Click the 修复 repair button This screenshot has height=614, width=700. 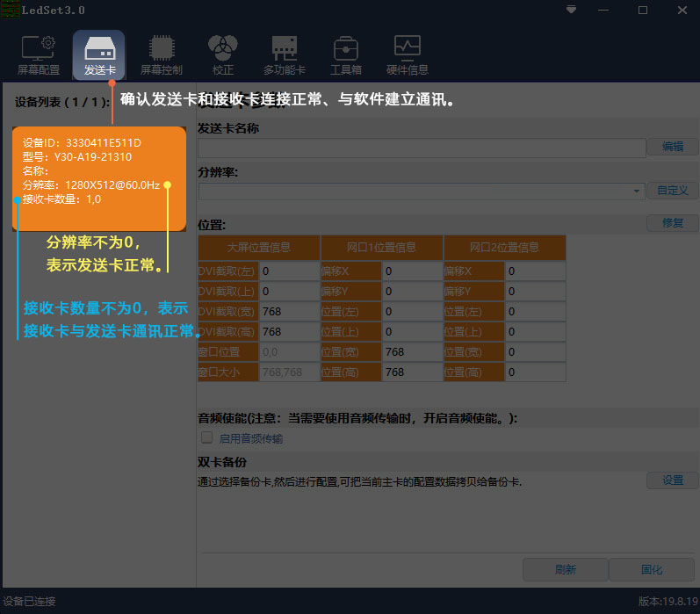point(672,223)
